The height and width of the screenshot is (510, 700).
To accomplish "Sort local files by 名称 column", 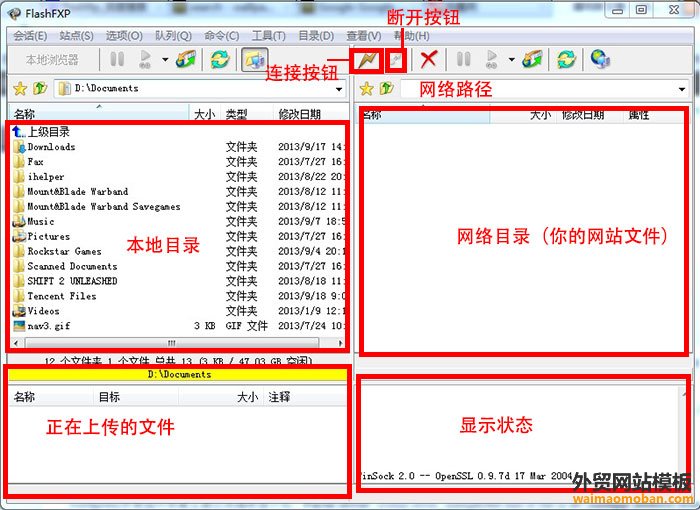I will tap(99, 113).
